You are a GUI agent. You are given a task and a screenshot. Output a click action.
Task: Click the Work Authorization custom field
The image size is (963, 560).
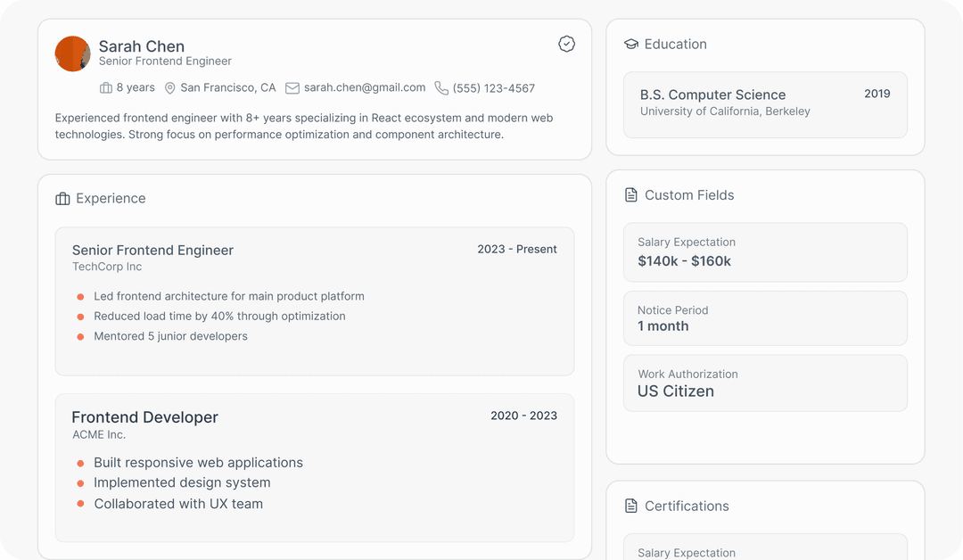click(x=765, y=383)
